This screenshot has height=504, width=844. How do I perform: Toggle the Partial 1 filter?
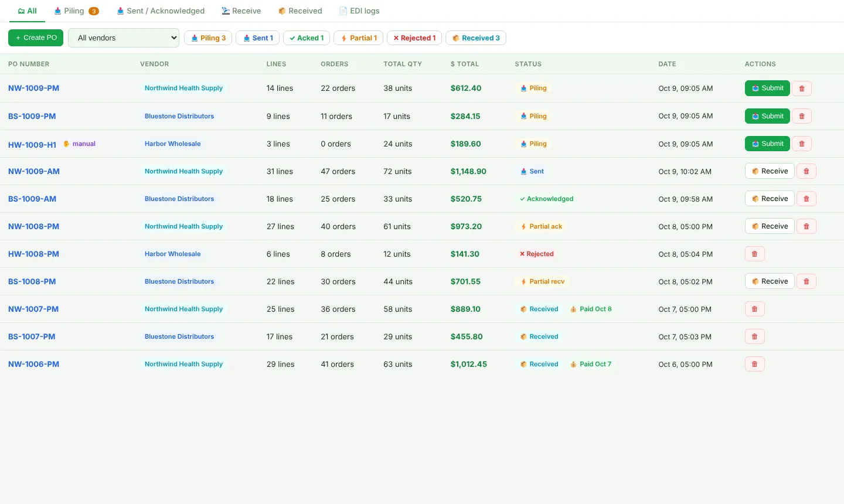coord(359,38)
